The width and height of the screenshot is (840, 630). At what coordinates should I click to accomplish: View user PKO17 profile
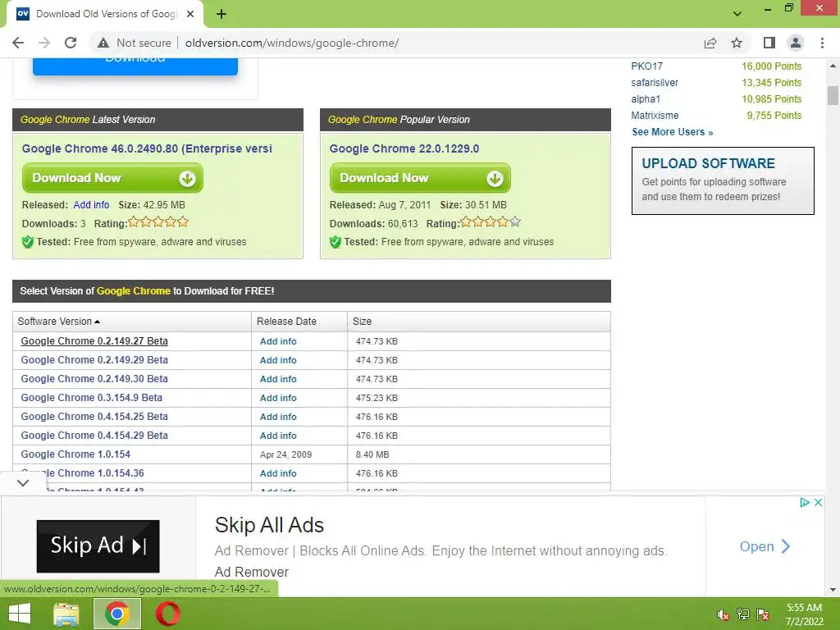pyautogui.click(x=646, y=66)
